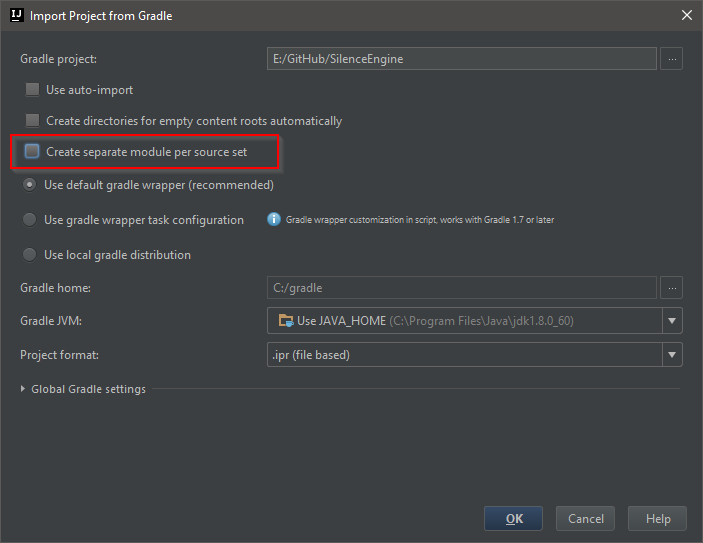This screenshot has width=703, height=543.
Task: Check Create directories for empty content roots
Action: pos(32,121)
